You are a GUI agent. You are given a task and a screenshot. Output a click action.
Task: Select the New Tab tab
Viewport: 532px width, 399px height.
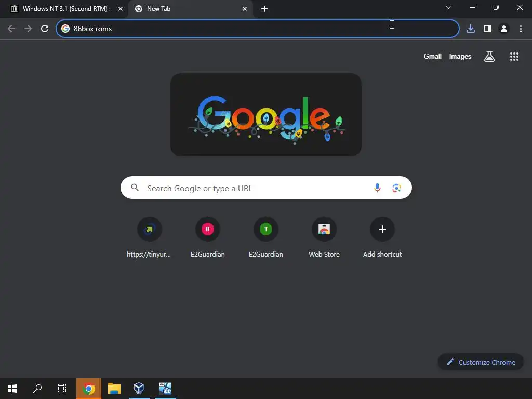point(191,9)
